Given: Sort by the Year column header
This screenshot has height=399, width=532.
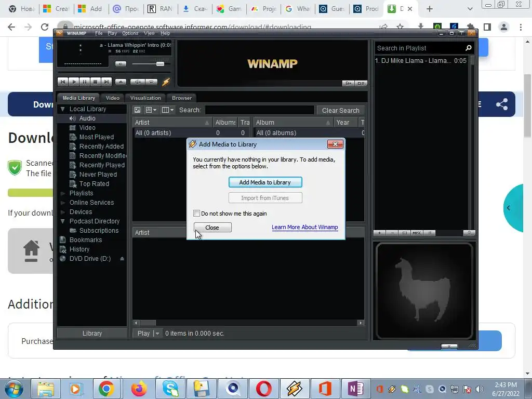Looking at the screenshot, I should [x=345, y=123].
